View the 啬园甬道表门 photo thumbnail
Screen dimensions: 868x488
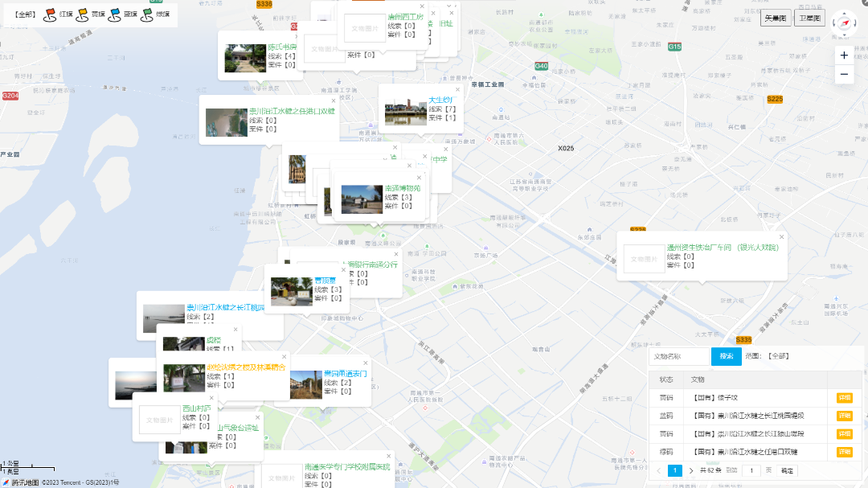point(306,385)
